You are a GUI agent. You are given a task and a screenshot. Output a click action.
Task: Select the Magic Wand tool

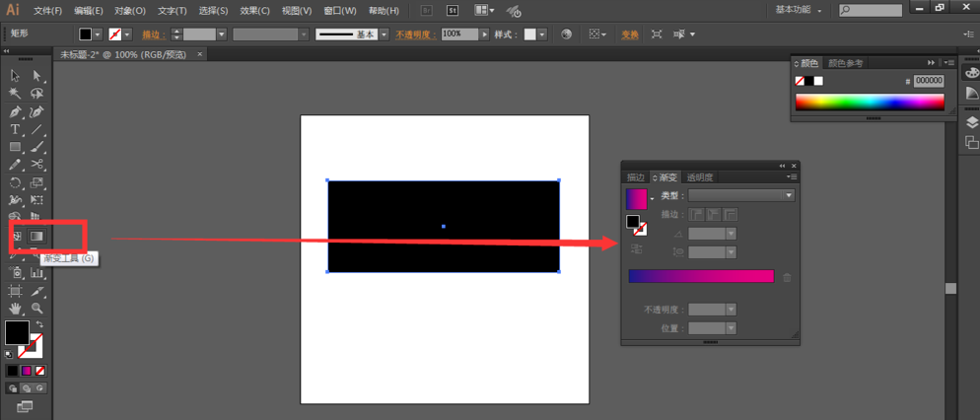click(x=15, y=94)
